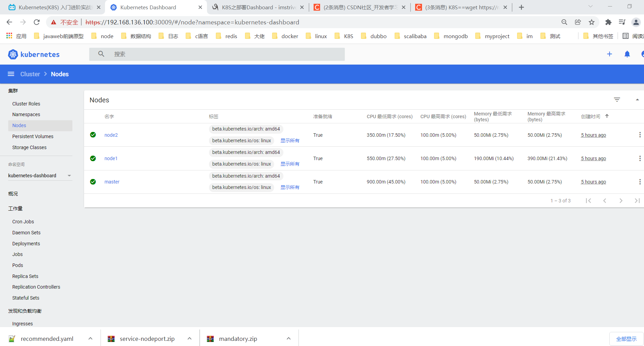644x346 pixels.
Task: Click the Kubernetes logo icon
Action: click(13, 54)
